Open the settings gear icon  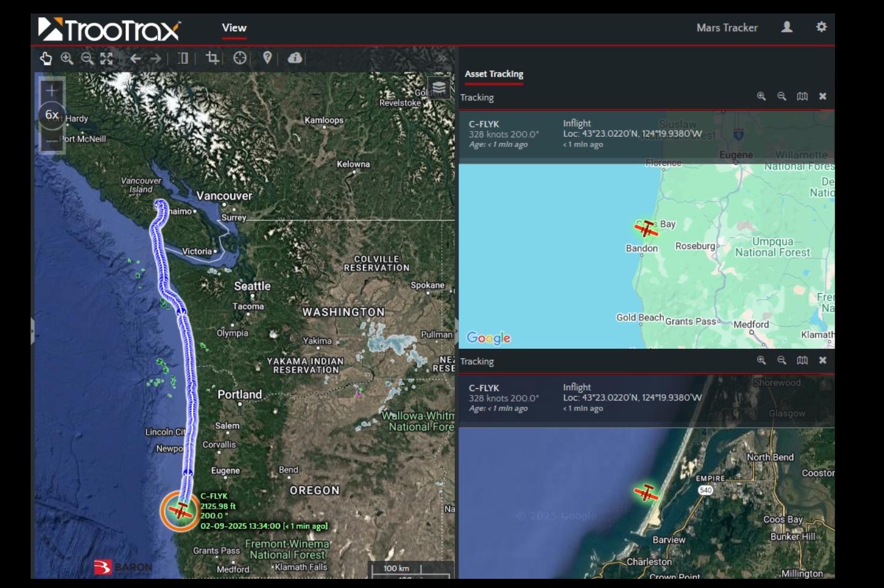(x=821, y=27)
